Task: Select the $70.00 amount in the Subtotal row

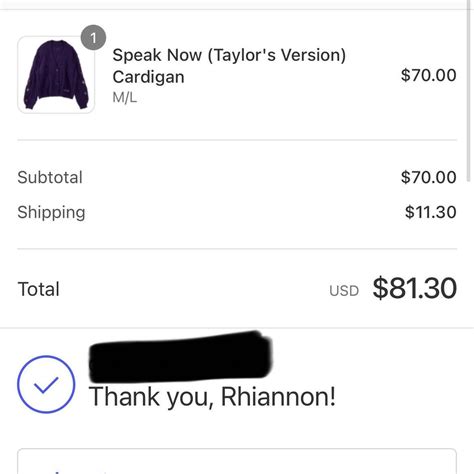Action: pos(428,177)
